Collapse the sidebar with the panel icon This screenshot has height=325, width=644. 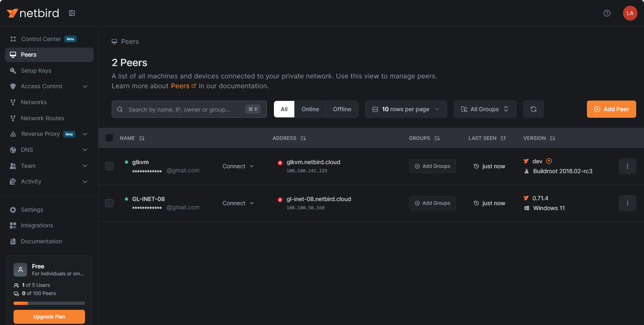72,13
